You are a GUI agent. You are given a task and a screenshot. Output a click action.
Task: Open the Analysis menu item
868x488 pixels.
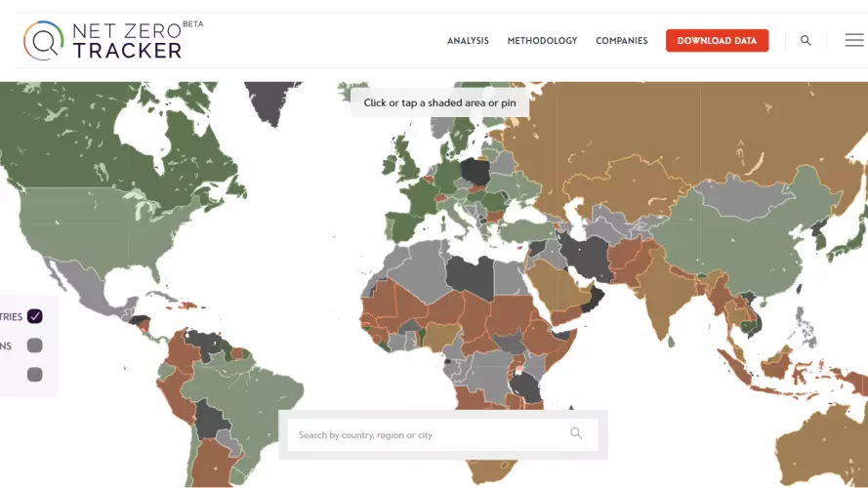pos(468,41)
